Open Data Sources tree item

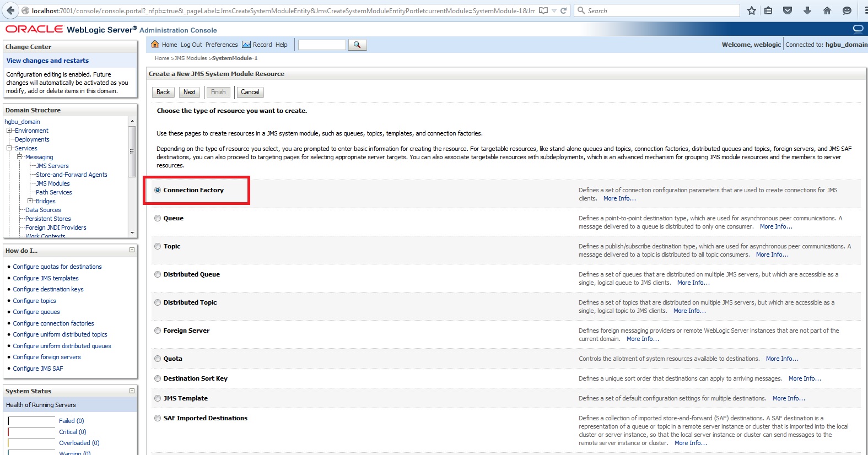(x=43, y=210)
